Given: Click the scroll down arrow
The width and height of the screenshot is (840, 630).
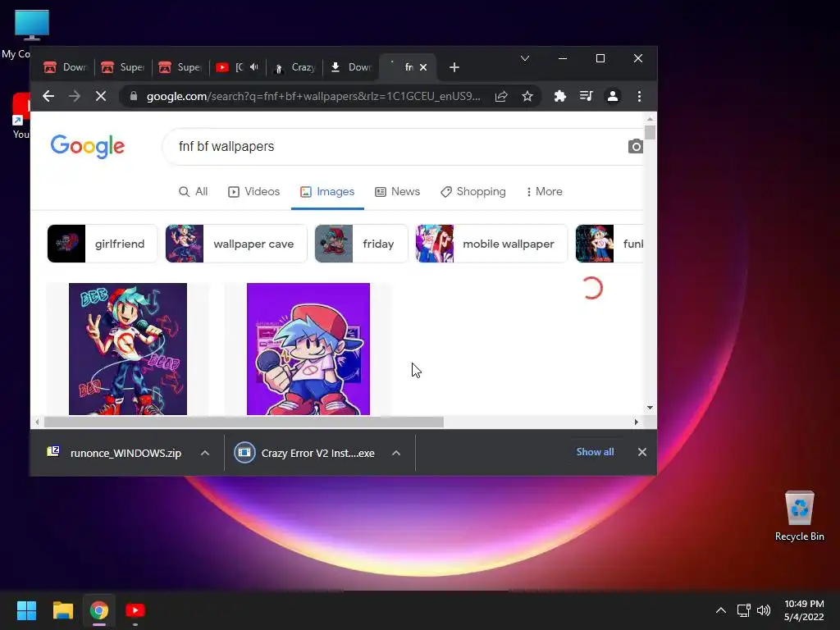Looking at the screenshot, I should pyautogui.click(x=650, y=408).
